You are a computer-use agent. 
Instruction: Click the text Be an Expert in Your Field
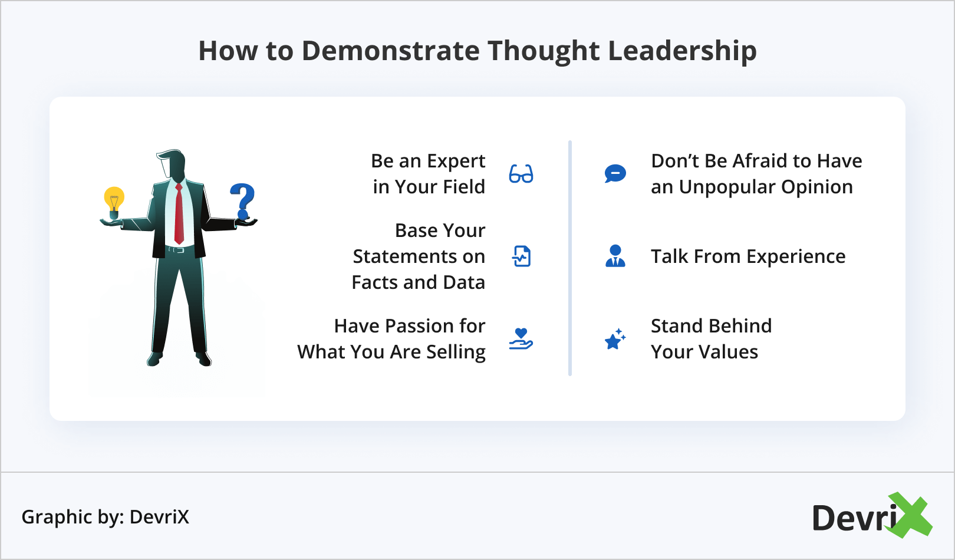click(x=429, y=174)
